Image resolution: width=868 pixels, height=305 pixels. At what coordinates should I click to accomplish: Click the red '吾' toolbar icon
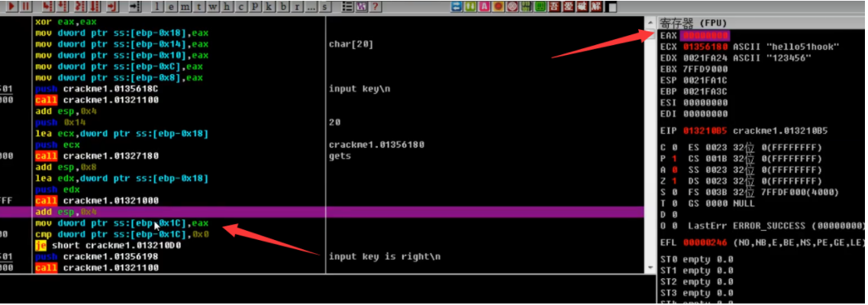554,7
